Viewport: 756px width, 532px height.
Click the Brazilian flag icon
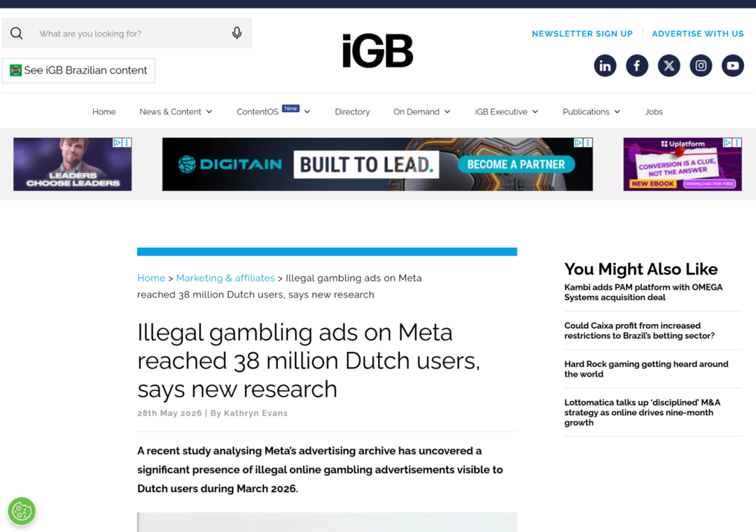click(x=15, y=71)
